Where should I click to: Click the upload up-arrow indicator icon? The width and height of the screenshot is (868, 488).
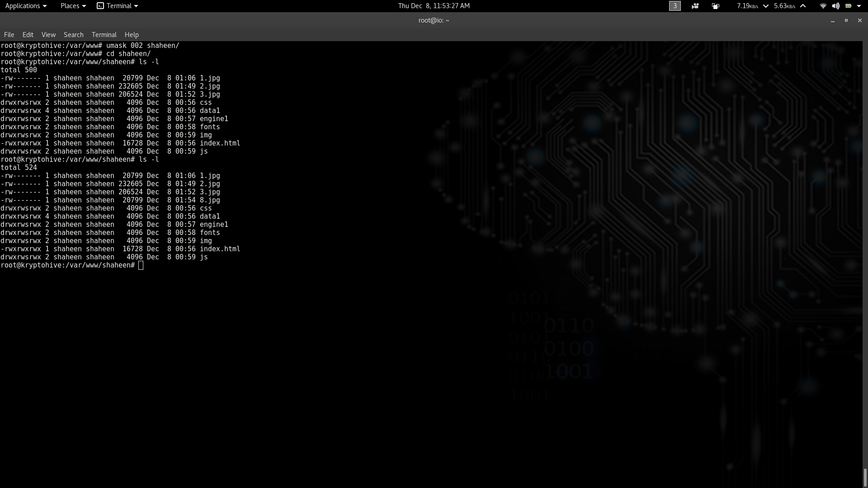pyautogui.click(x=803, y=6)
